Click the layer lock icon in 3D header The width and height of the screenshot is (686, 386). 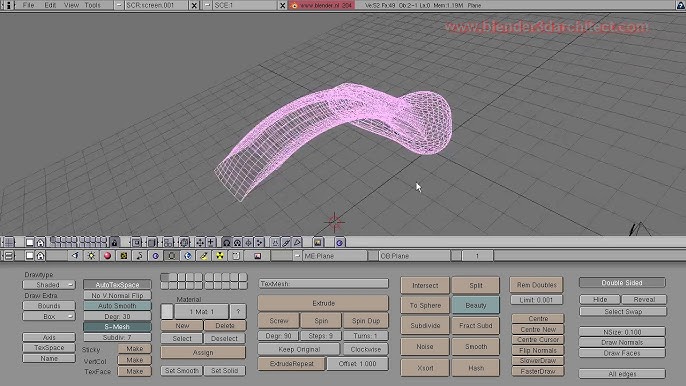pyautogui.click(x=114, y=242)
